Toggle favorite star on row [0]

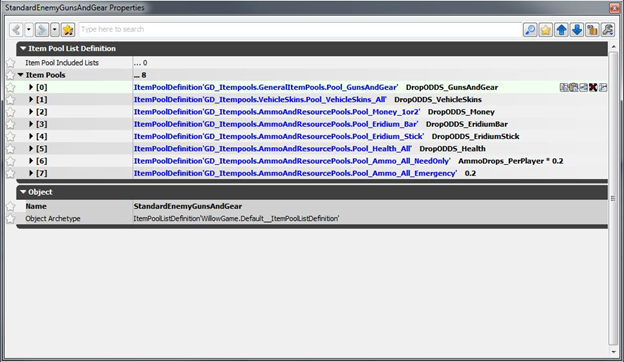[10, 88]
